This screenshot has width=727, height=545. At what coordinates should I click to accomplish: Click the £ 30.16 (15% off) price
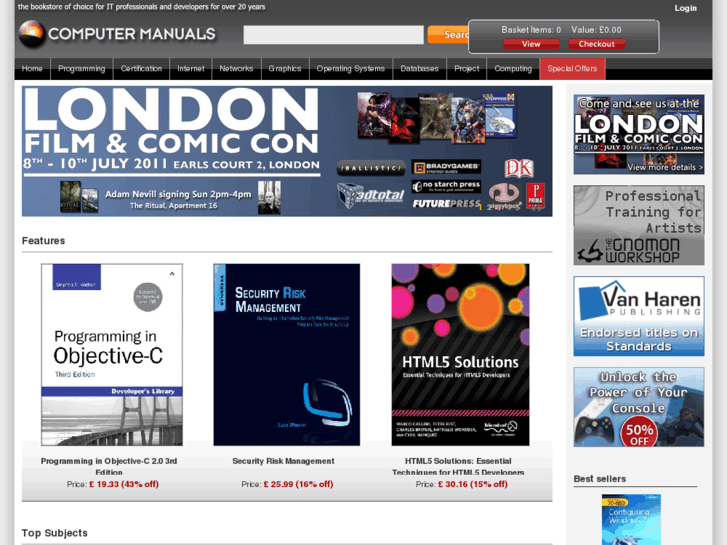pyautogui.click(x=473, y=484)
